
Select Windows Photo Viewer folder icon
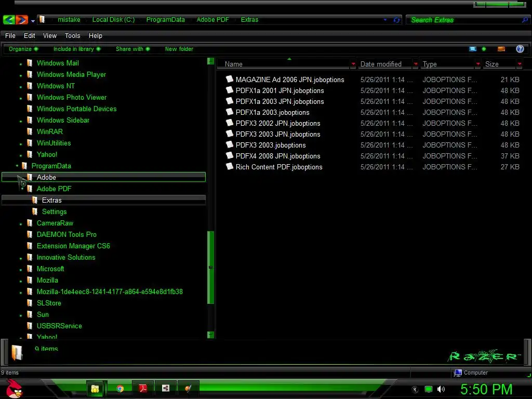click(x=30, y=97)
